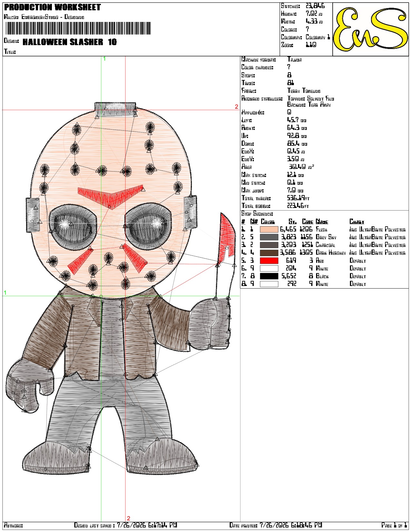
Task: Click 'Backing: Tear Away' stabilizer text
Action: (309, 104)
